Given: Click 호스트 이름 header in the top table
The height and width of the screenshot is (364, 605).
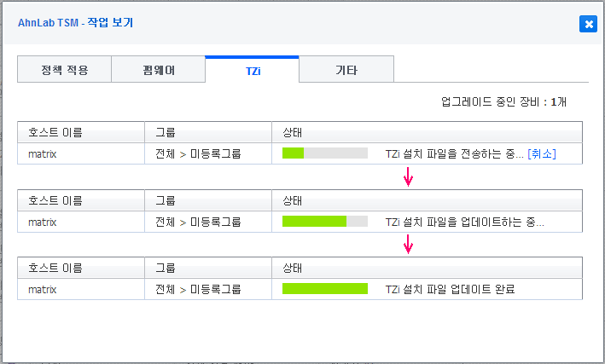Looking at the screenshot, I should click(x=55, y=132).
